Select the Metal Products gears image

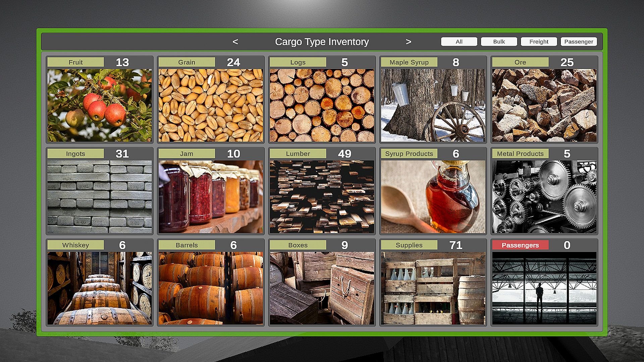pos(544,197)
